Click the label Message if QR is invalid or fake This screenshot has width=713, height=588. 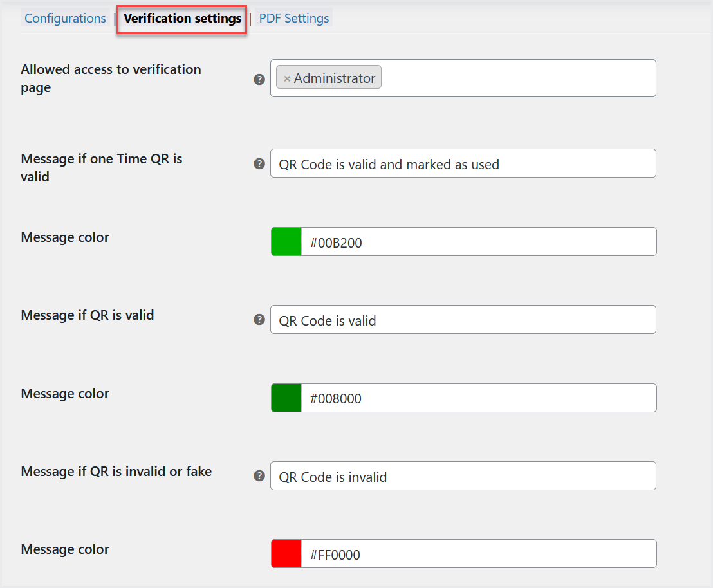[x=116, y=471]
